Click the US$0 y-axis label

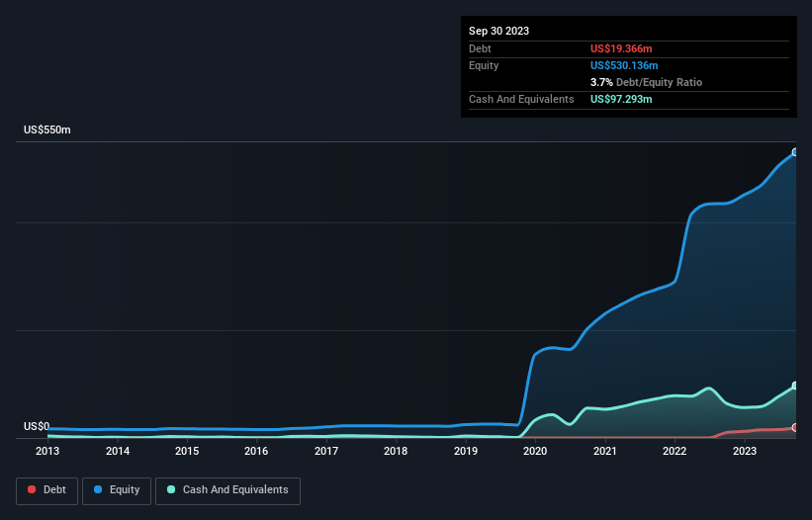coord(37,426)
